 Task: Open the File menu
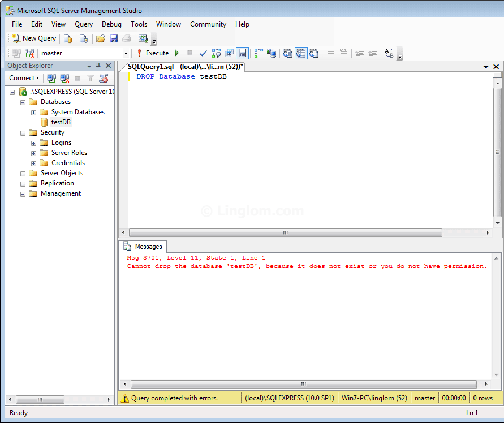tap(17, 24)
